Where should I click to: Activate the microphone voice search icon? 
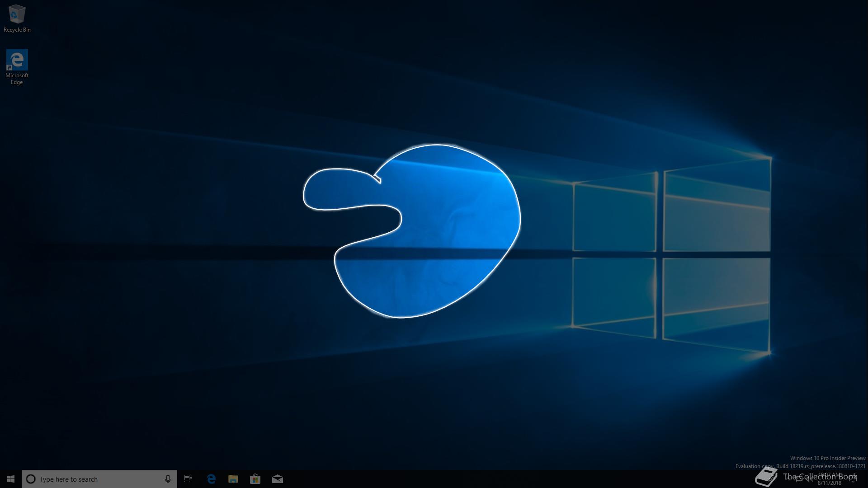(x=168, y=479)
